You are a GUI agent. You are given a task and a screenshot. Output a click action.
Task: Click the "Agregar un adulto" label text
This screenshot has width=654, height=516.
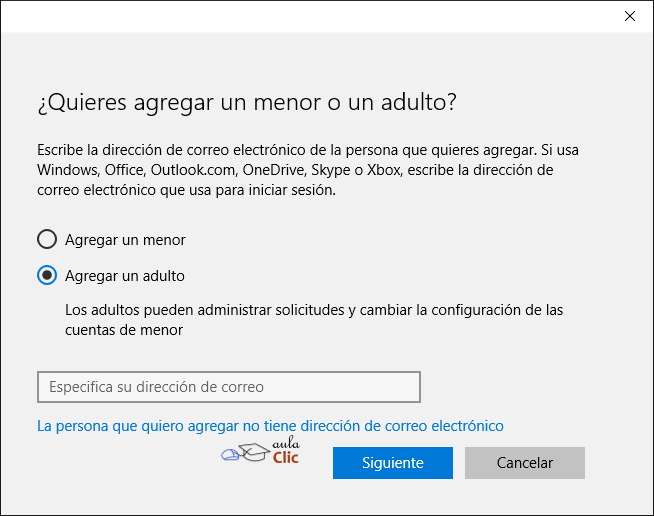125,275
